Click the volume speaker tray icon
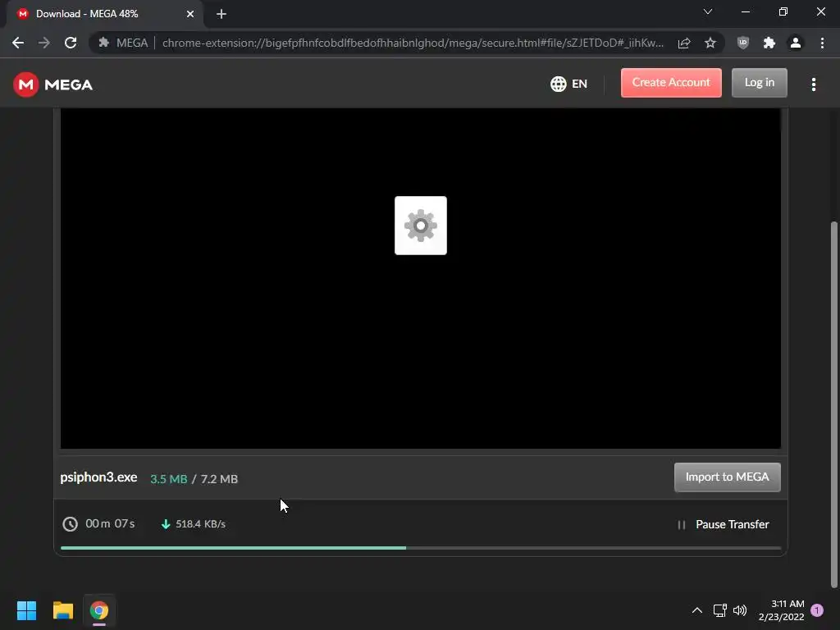Viewport: 840px width, 630px height. tap(740, 610)
